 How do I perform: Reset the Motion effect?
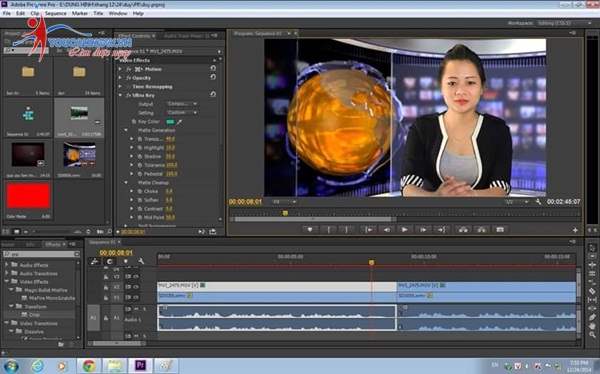(x=213, y=69)
